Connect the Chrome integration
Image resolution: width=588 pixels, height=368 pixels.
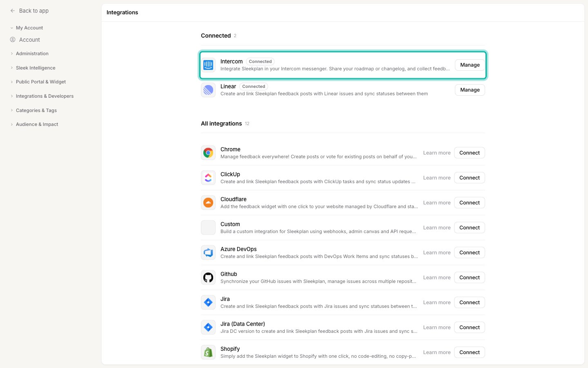pos(470,153)
